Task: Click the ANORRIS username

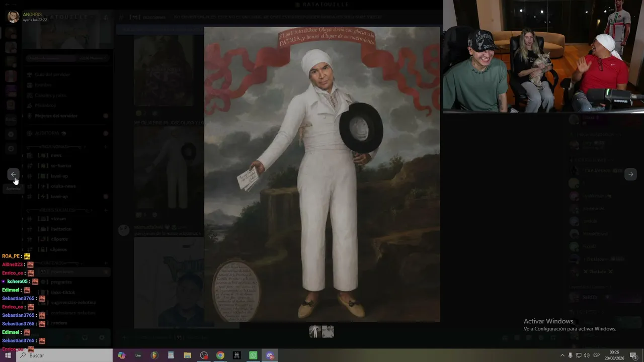Action: 32,14
